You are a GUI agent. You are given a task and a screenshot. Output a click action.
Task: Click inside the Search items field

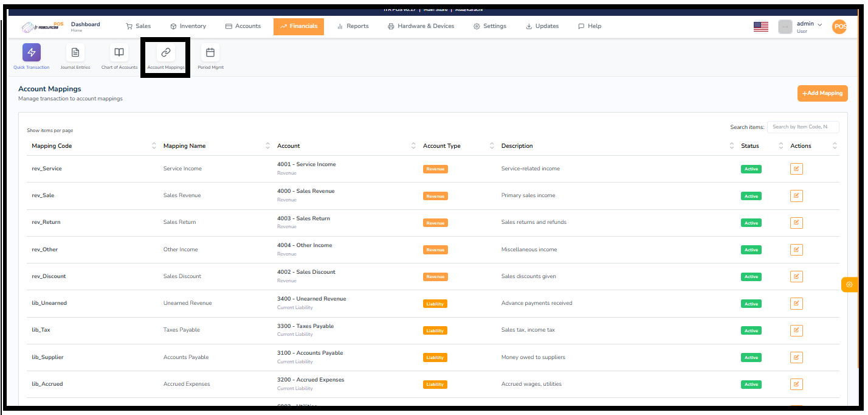803,127
